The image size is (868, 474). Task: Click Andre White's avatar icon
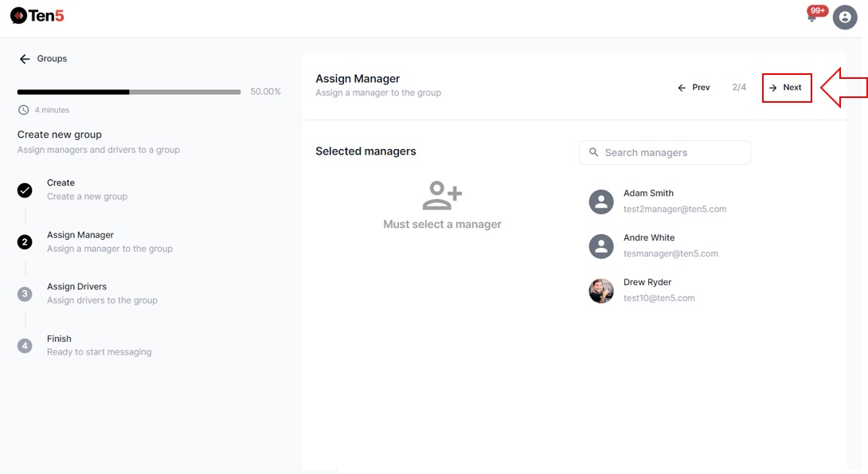pyautogui.click(x=601, y=246)
